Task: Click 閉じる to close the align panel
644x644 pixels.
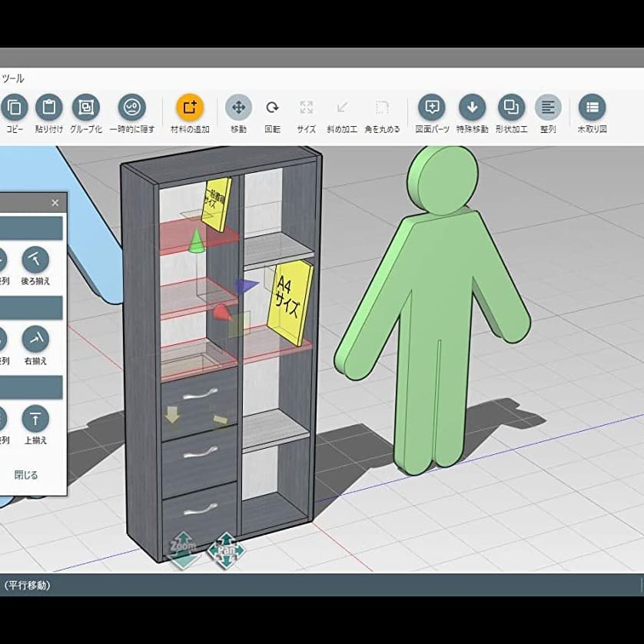Action: [26, 475]
